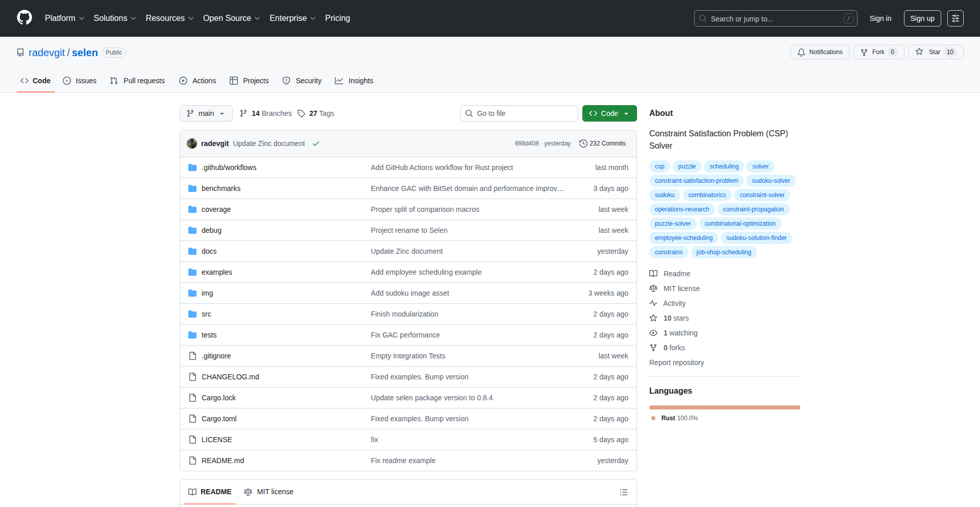Screen dimensions: 980x507
Task: Click the activity pulse icon
Action: (653, 303)
